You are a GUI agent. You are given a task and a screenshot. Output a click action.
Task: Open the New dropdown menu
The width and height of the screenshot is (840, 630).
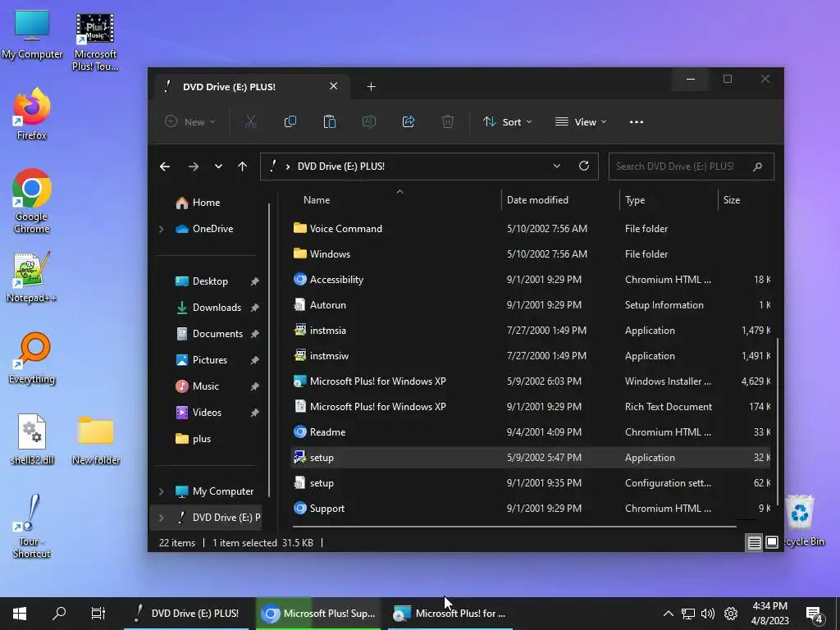(x=189, y=121)
